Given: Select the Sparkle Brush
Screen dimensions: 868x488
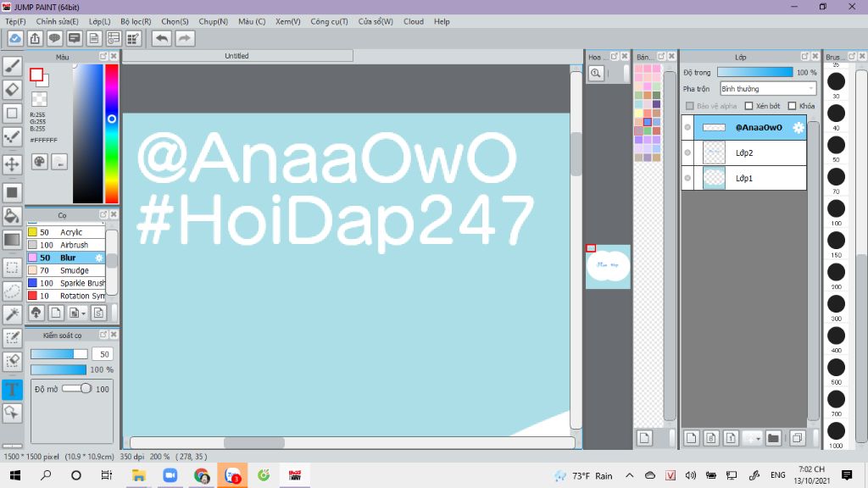Looking at the screenshot, I should [x=66, y=283].
